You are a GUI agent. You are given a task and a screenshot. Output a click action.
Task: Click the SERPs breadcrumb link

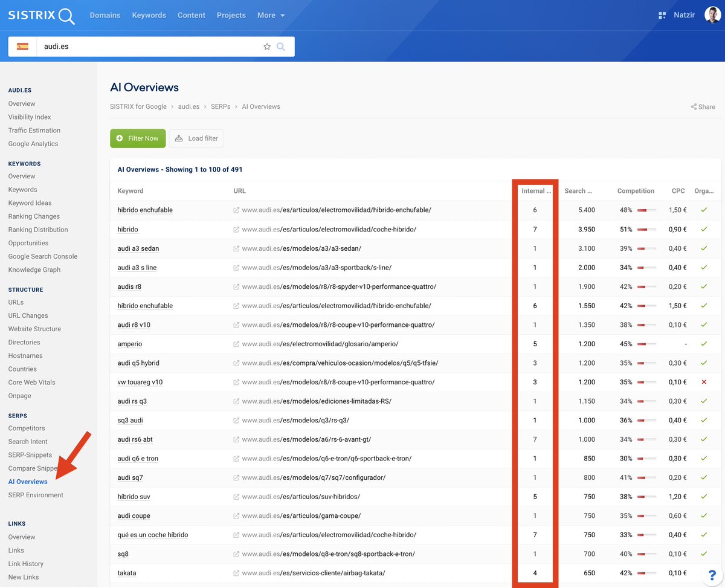tap(221, 107)
